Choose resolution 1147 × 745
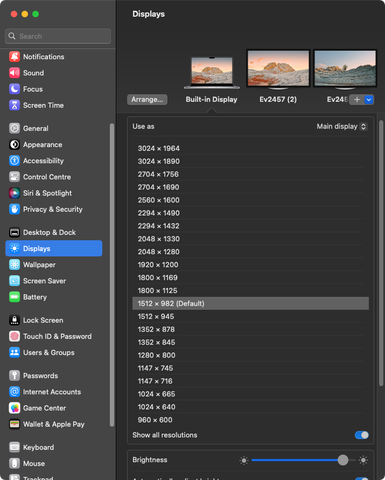Screen dimensions: 385x480 click(x=250, y=368)
